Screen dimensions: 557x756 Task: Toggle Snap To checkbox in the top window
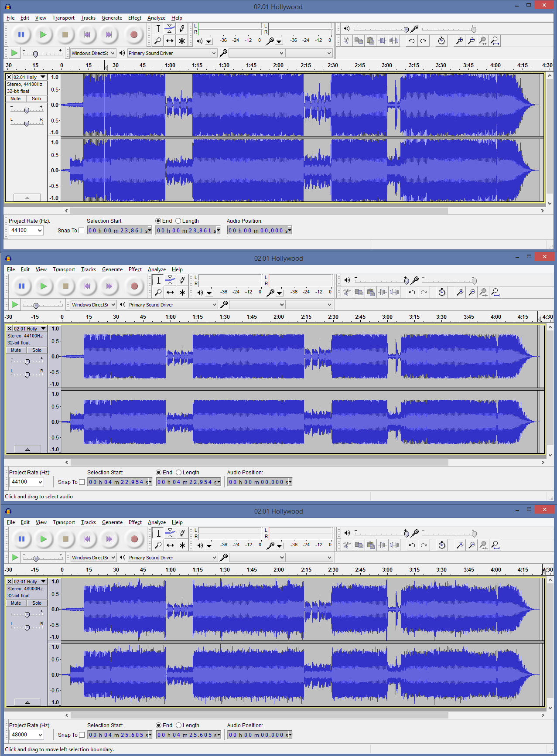(x=81, y=231)
